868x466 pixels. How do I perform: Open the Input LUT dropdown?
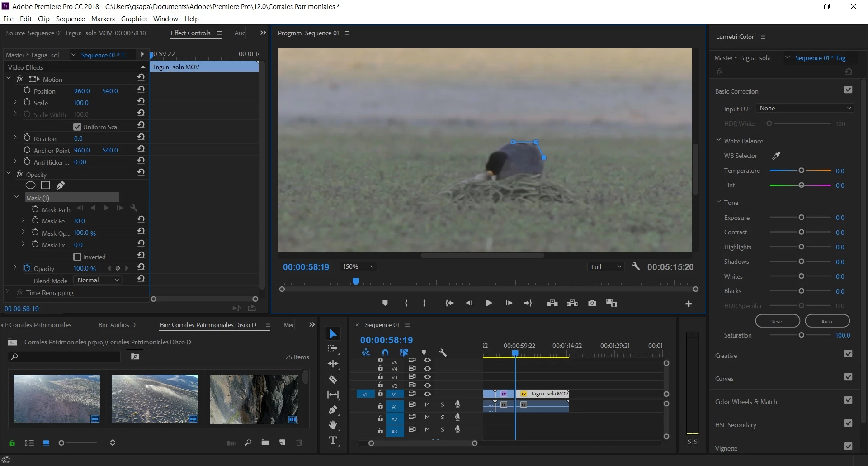805,108
